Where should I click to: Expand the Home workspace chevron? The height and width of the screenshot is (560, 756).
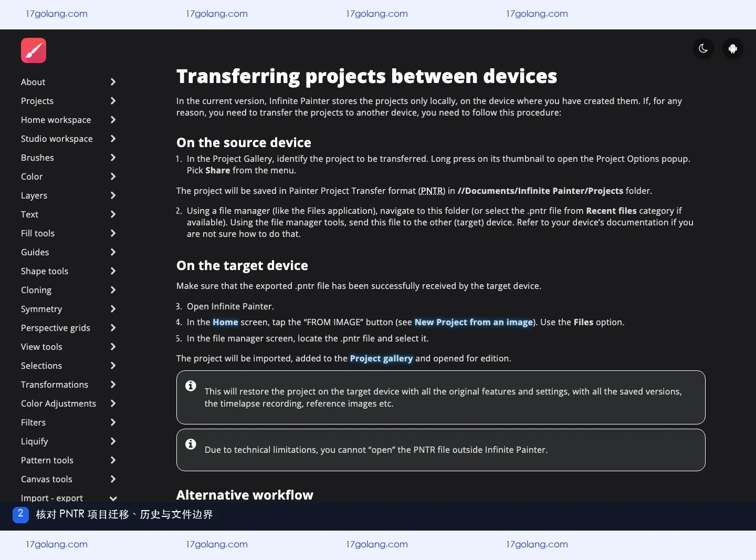point(113,120)
